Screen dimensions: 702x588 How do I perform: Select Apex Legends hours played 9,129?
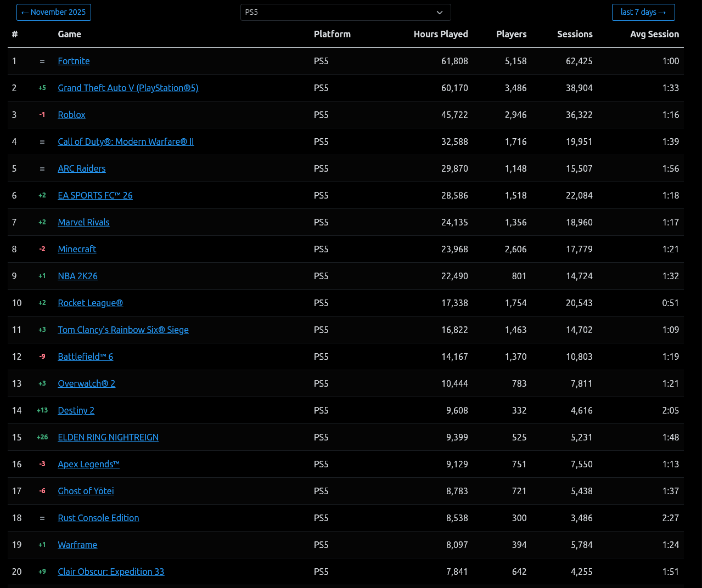pyautogui.click(x=457, y=464)
